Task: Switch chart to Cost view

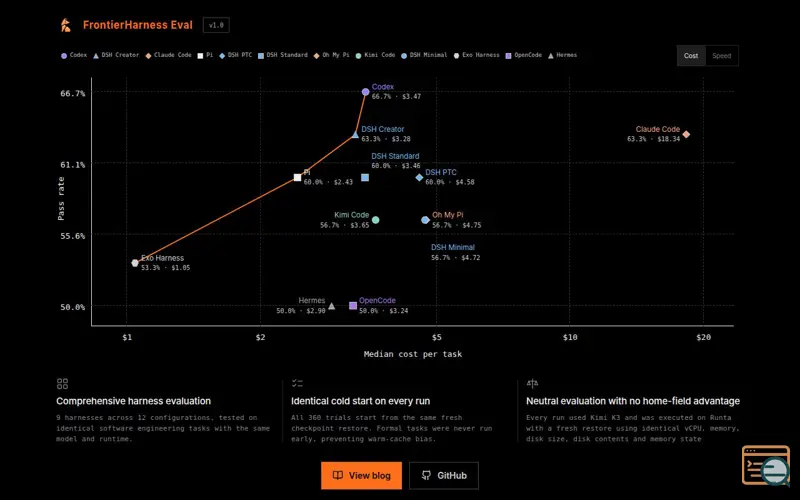Action: tap(691, 56)
